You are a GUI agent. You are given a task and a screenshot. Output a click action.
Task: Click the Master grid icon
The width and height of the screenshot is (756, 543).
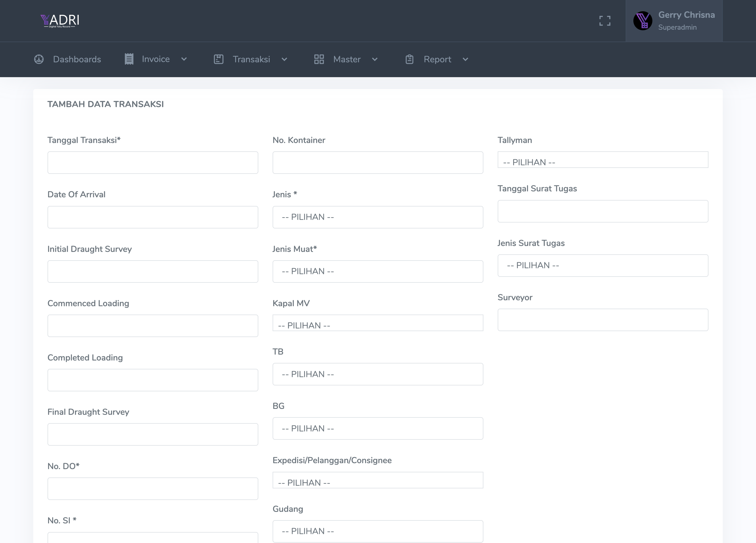319,59
